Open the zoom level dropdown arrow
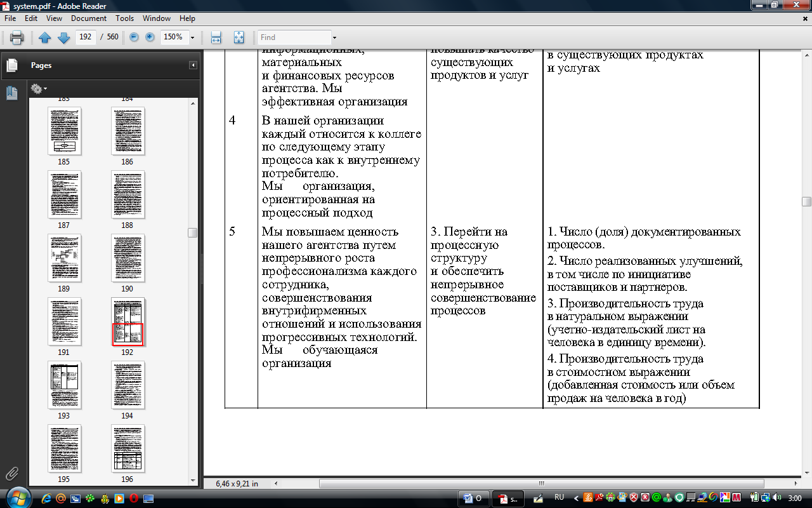Screen dimensions: 812x508 (x=193, y=37)
